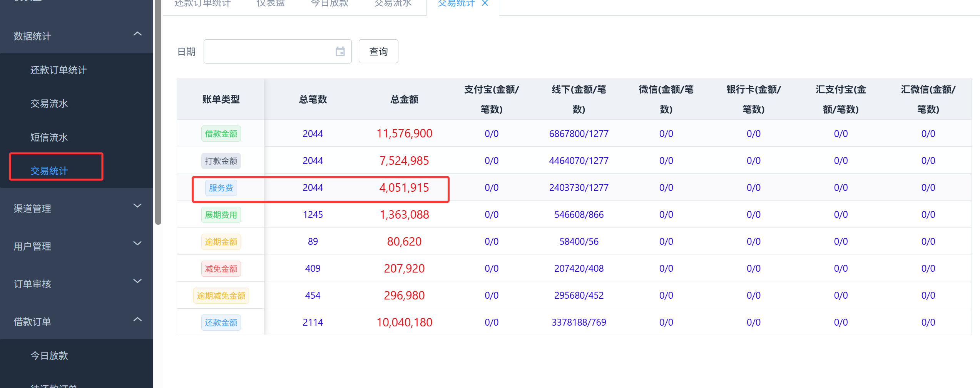Click the 逾期减免金额 tag
This screenshot has width=980, height=388.
(x=221, y=296)
